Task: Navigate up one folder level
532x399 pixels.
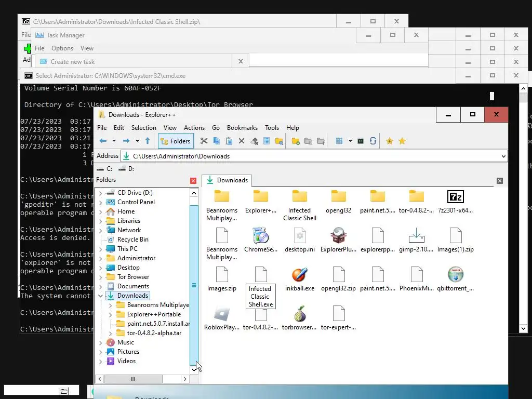Action: (x=148, y=141)
